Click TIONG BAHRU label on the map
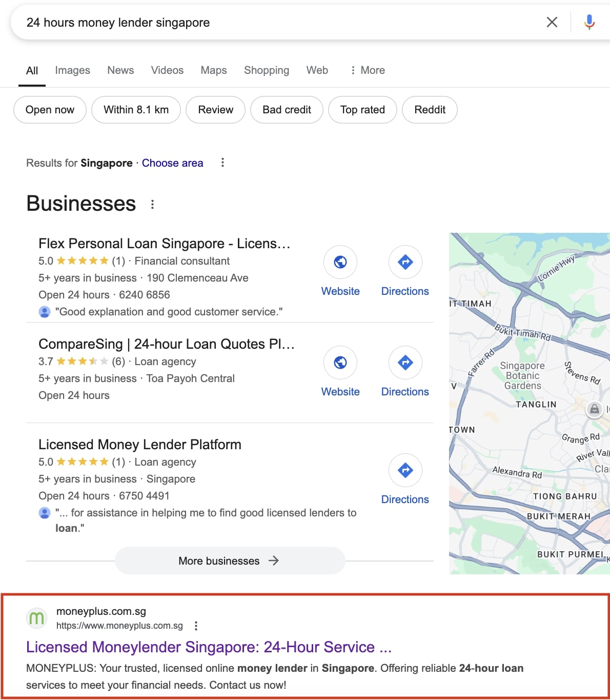This screenshot has width=610, height=700. tap(565, 496)
